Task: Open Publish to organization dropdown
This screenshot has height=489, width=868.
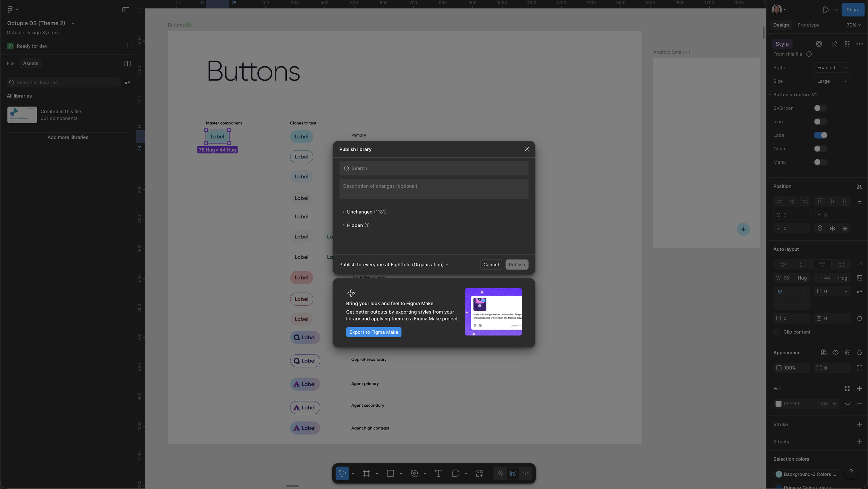Action: (x=394, y=265)
